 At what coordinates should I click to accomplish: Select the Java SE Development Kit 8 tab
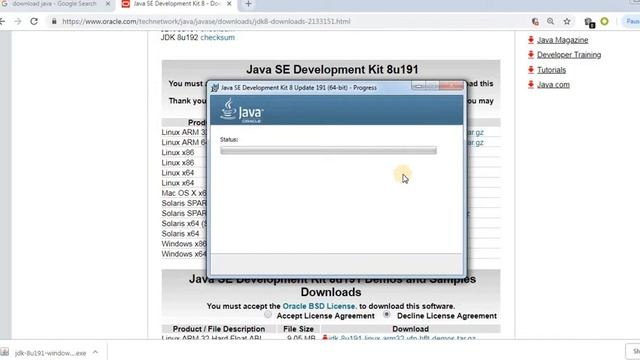point(177,4)
